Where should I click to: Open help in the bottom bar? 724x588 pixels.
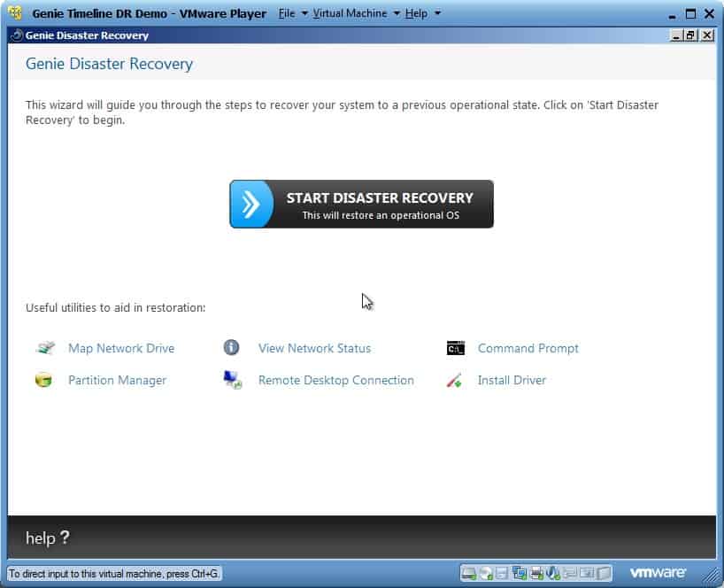point(48,538)
